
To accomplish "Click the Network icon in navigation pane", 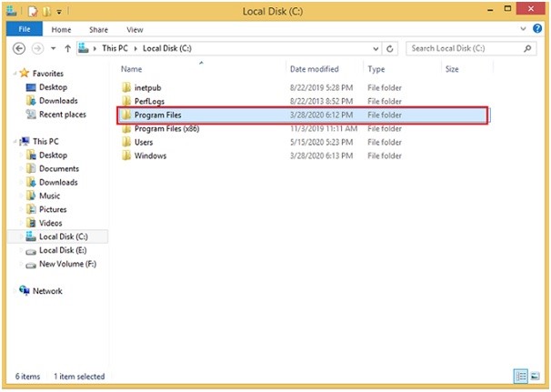I will [25, 291].
